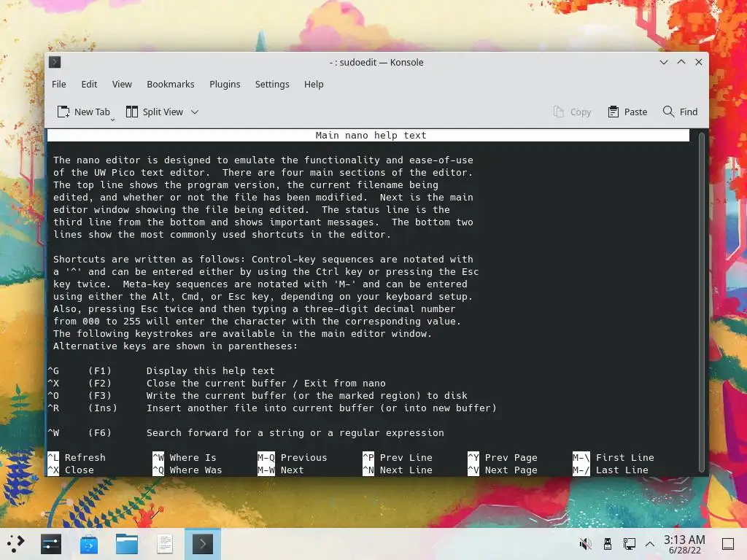This screenshot has height=560, width=747.
Task: Open Dolphin file manager from taskbar
Action: tap(127, 544)
